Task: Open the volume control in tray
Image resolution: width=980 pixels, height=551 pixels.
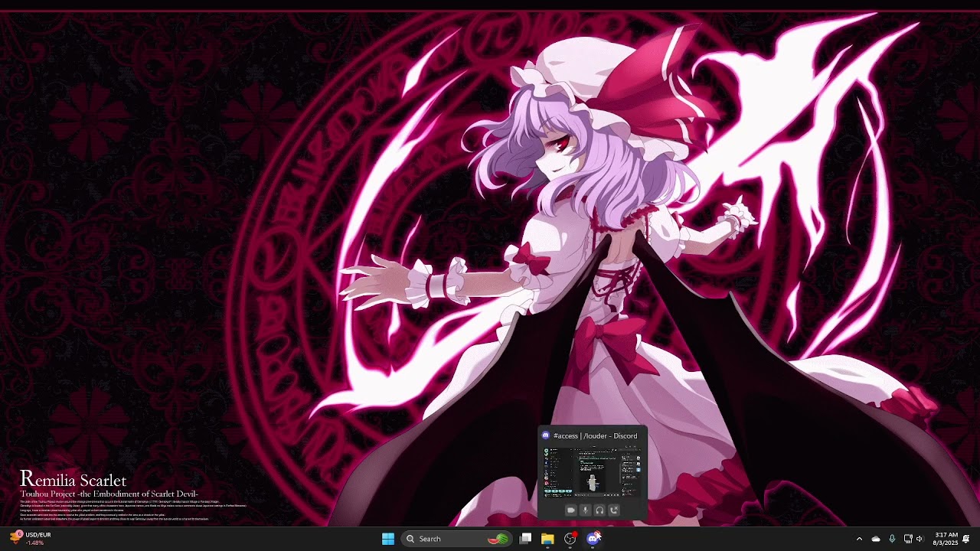Action: click(x=920, y=539)
